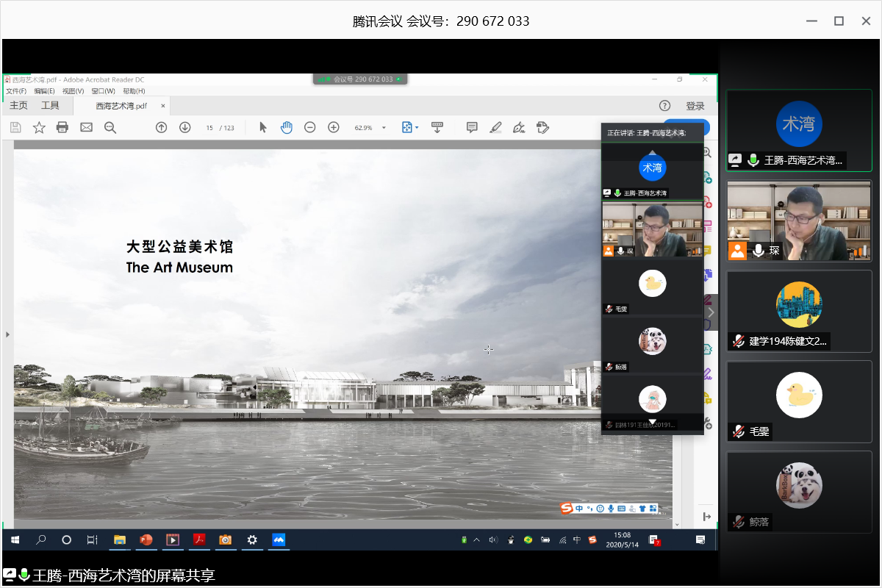Toggle muted mic on 毛雯 participant tile
This screenshot has width=882, height=588.
pyautogui.click(x=739, y=431)
